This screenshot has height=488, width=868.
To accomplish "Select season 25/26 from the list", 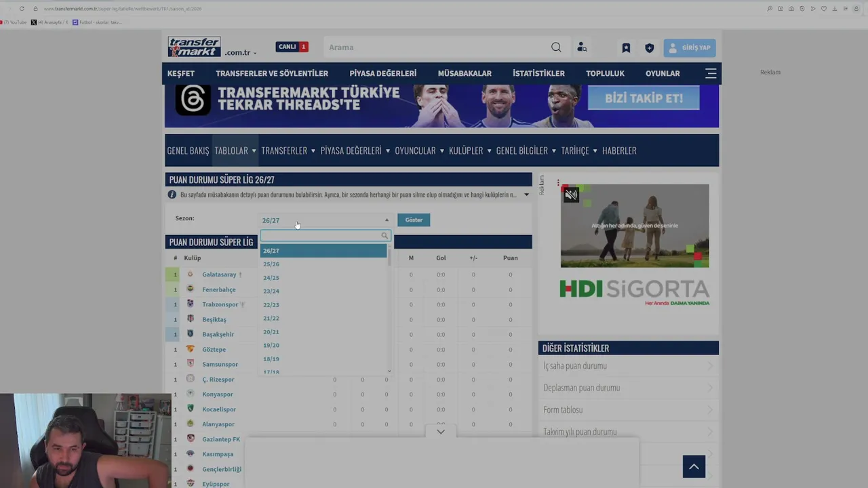I will [x=323, y=264].
